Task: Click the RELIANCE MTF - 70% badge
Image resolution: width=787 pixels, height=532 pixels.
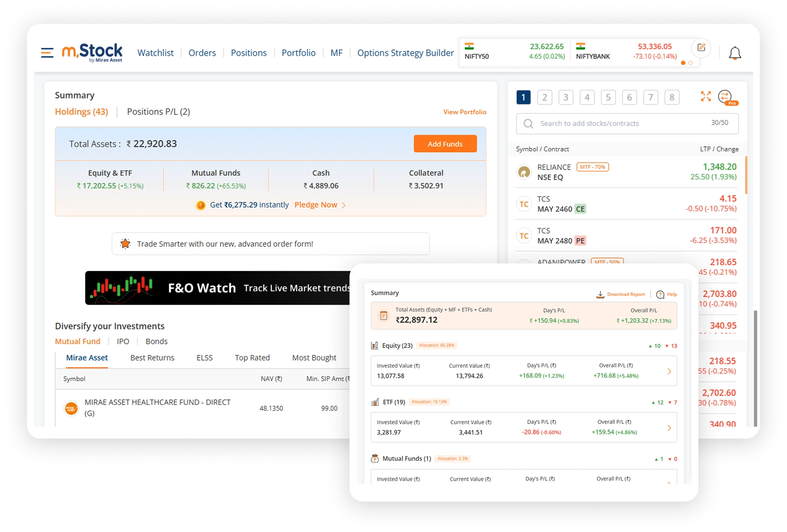Action: point(593,167)
